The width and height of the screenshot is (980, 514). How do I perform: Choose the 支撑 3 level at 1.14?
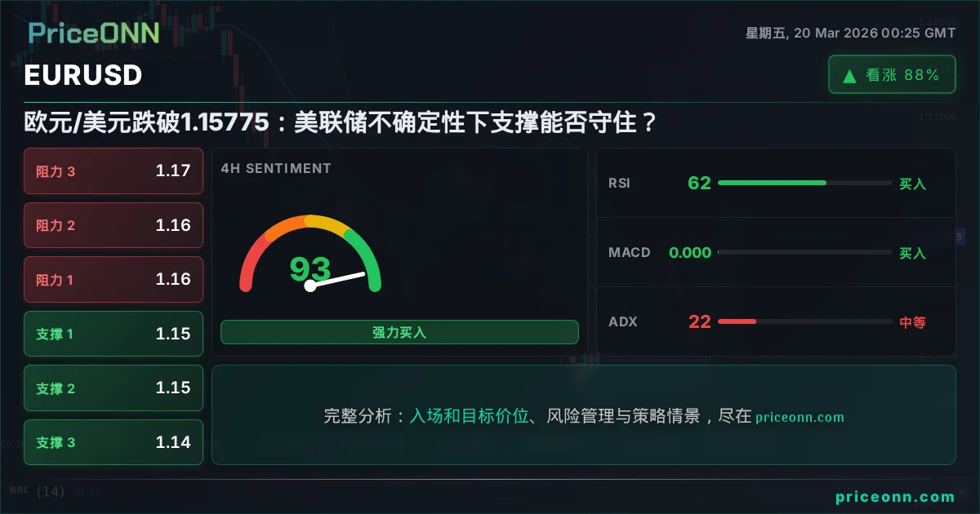114,442
